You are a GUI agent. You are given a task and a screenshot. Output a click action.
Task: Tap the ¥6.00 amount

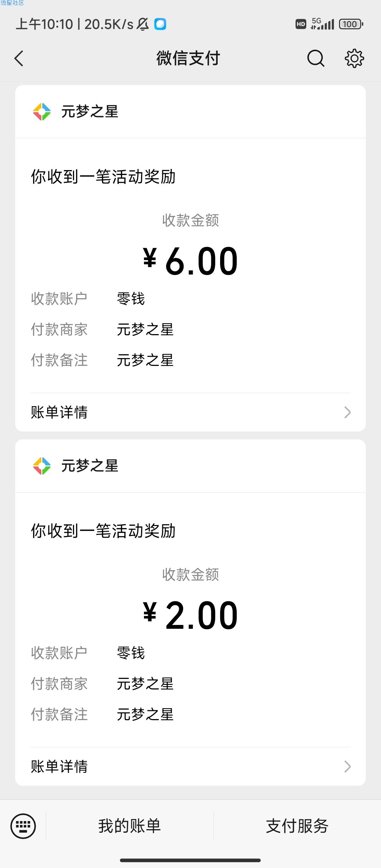click(190, 261)
